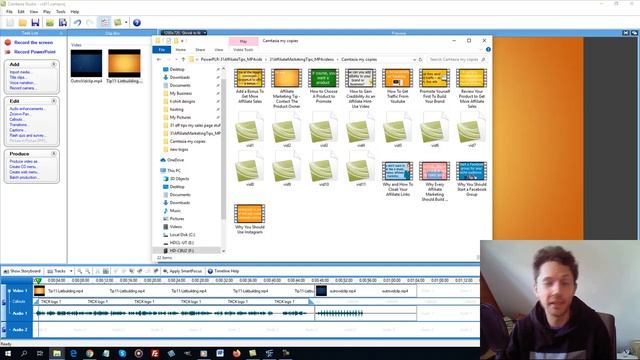This screenshot has height=360, width=640.
Task: Open Edge browser from taskbar
Action: pos(73,353)
